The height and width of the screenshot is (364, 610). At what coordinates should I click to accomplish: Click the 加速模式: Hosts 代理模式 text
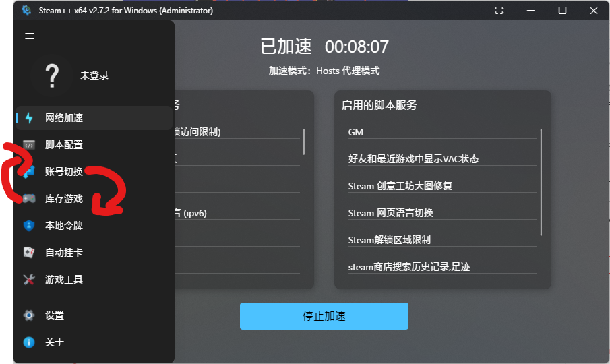coord(324,71)
